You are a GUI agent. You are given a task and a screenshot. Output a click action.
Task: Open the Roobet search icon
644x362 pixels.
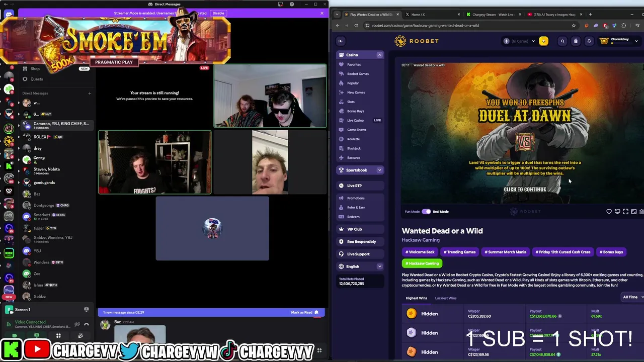click(x=562, y=41)
